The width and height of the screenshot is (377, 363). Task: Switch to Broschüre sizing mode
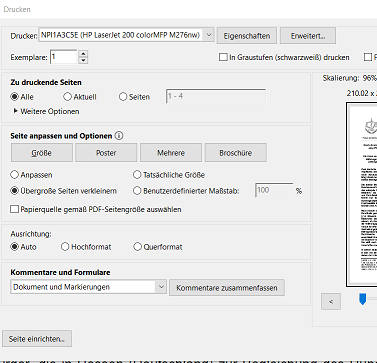pyautogui.click(x=235, y=153)
